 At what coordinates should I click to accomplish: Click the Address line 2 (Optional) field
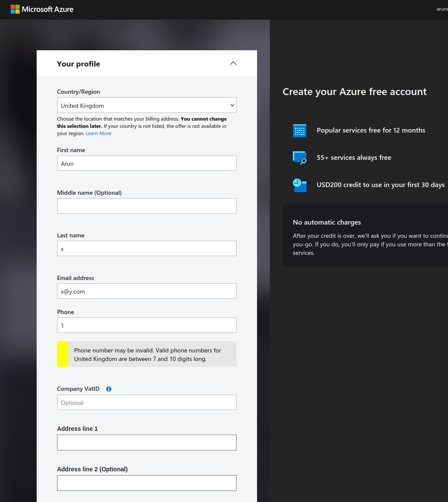[x=147, y=483]
